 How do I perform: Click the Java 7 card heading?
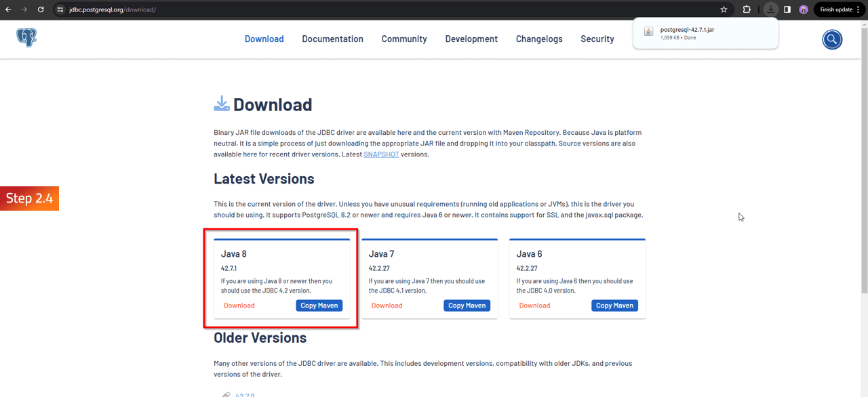pyautogui.click(x=382, y=254)
